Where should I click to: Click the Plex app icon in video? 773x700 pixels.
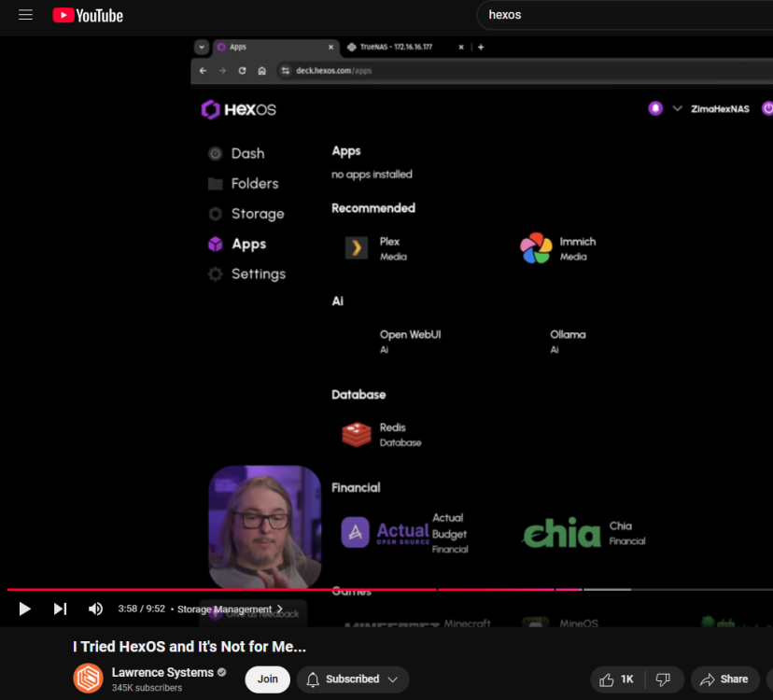click(356, 247)
